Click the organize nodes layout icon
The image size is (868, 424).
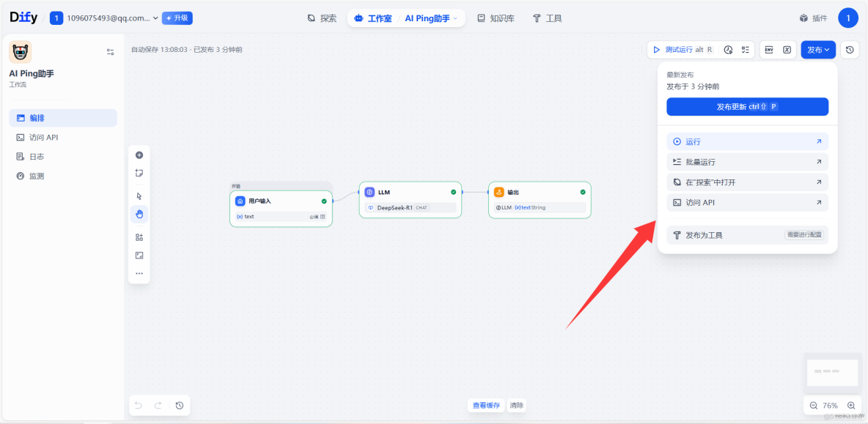tap(139, 237)
